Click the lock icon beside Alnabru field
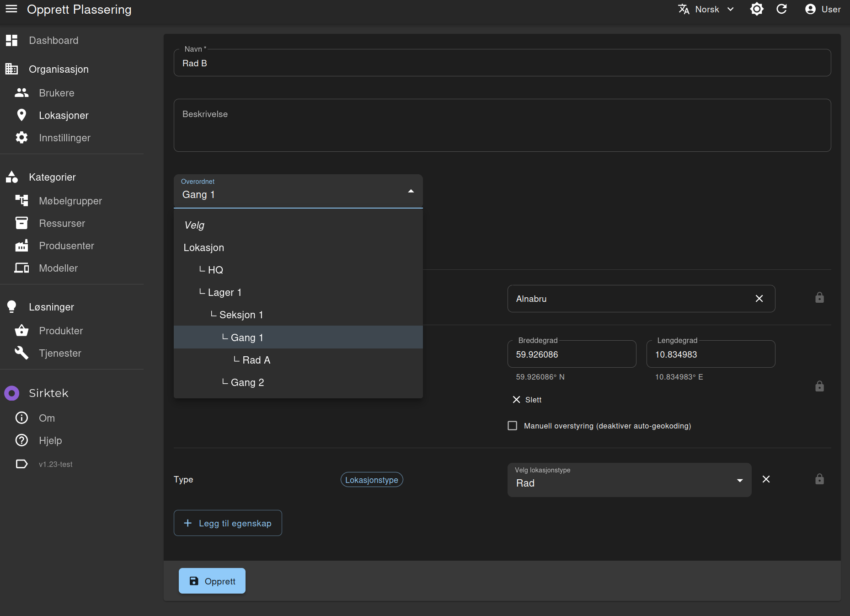Viewport: 850px width, 616px height. (x=819, y=298)
